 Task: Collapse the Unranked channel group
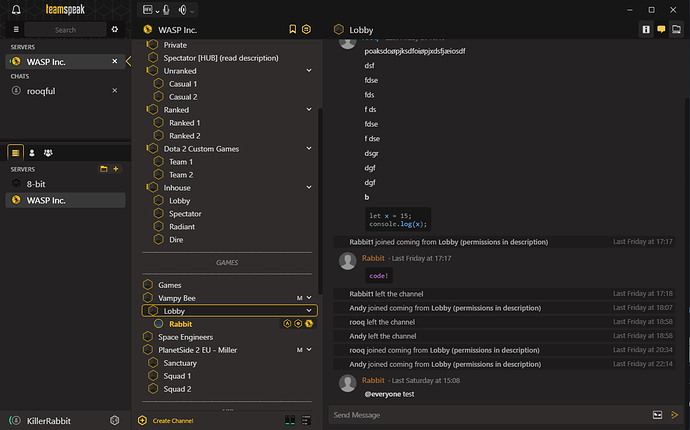click(x=310, y=71)
